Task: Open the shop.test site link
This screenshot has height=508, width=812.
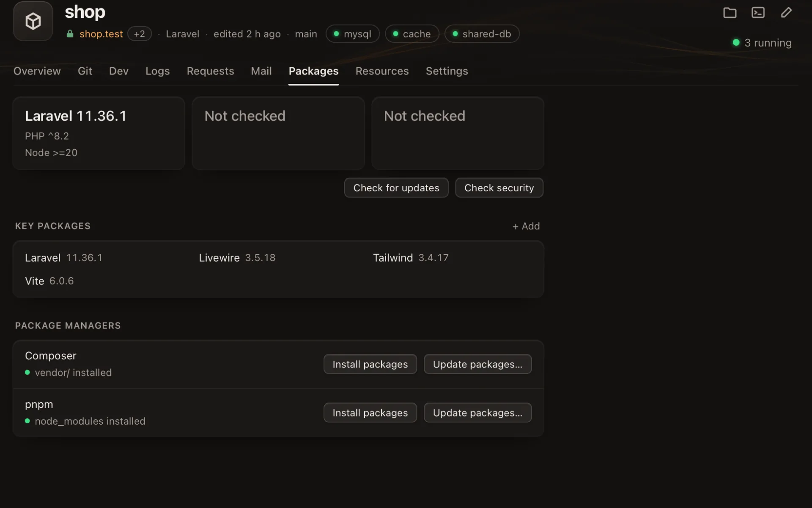Action: 101,34
